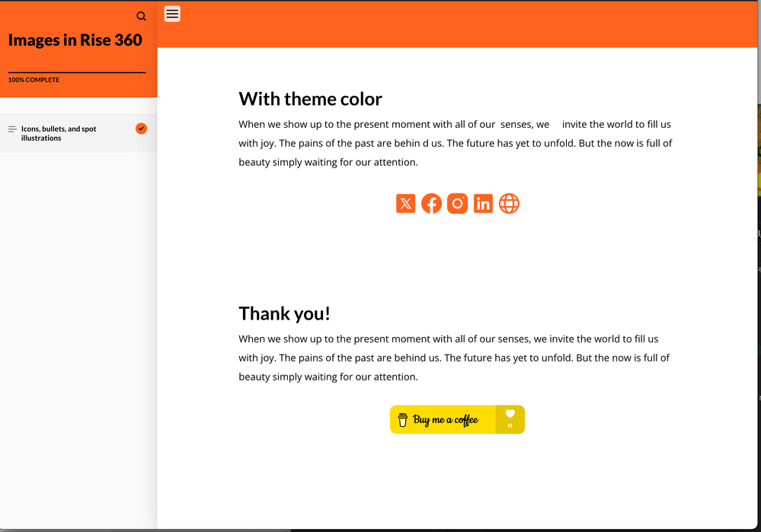Click the coffee cup icon
The image size is (761, 532).
click(403, 419)
